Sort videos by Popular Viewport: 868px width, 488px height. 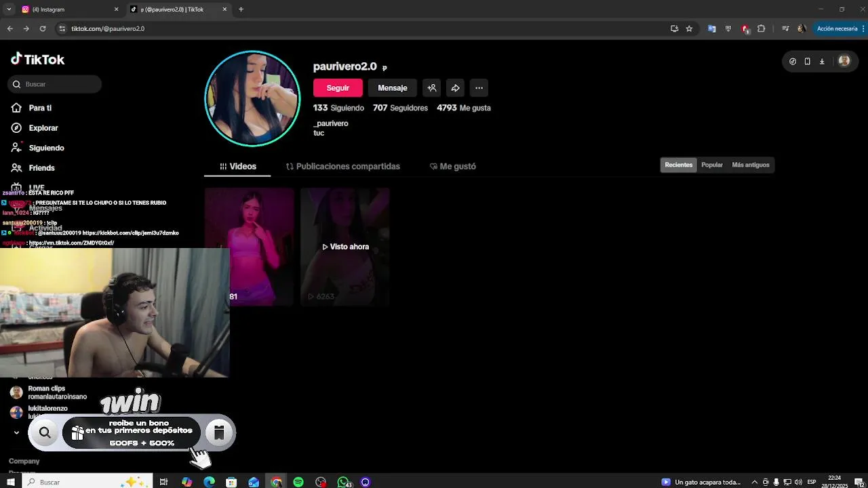pos(712,165)
